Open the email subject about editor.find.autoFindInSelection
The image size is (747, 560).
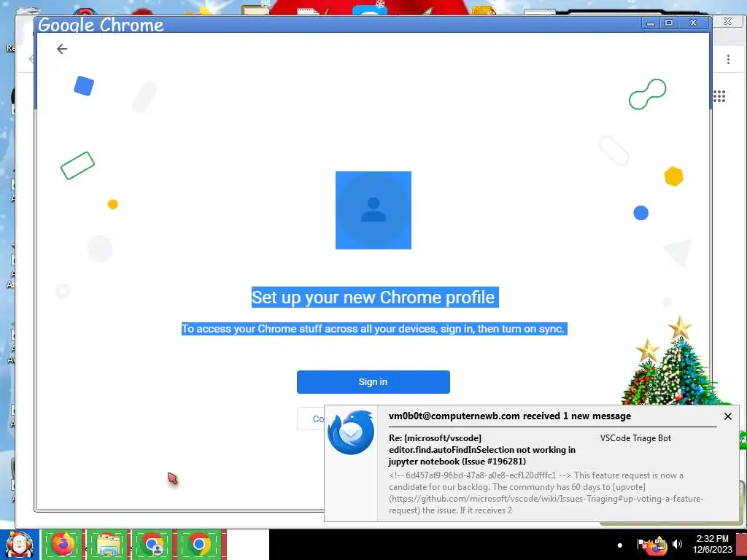(x=482, y=449)
